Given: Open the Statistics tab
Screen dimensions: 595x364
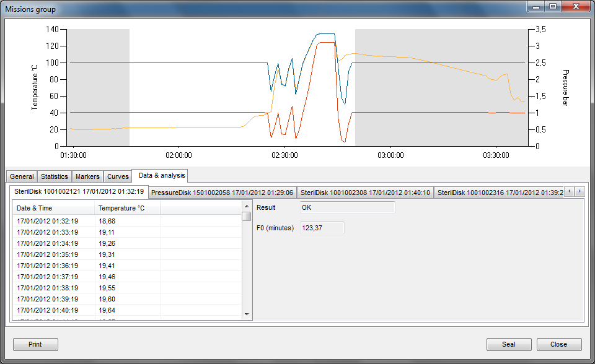Looking at the screenshot, I should click(55, 176).
